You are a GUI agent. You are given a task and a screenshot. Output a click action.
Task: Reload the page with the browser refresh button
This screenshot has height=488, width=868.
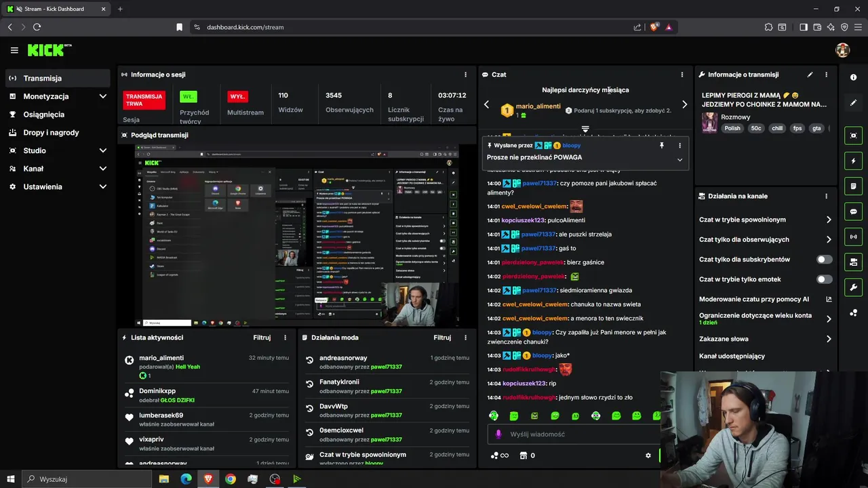37,27
